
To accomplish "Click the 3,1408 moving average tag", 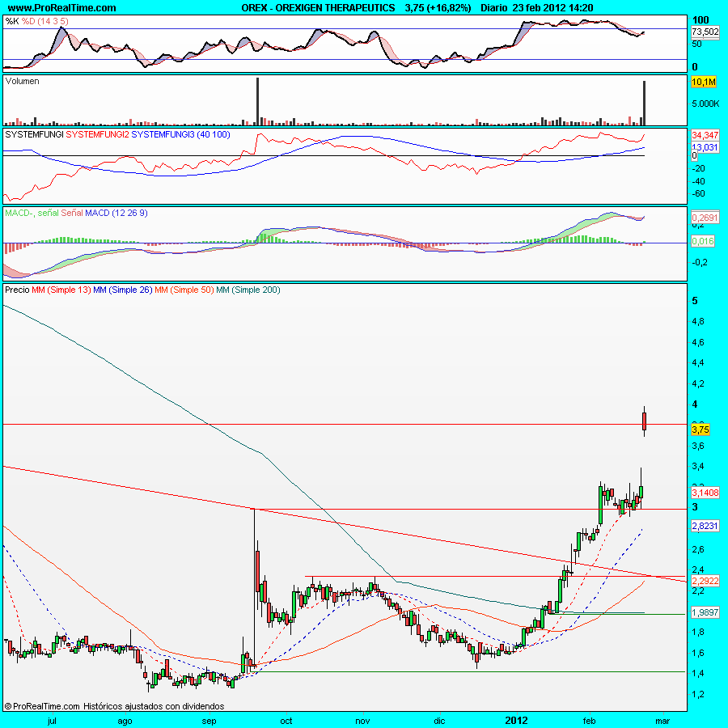I will point(705,493).
